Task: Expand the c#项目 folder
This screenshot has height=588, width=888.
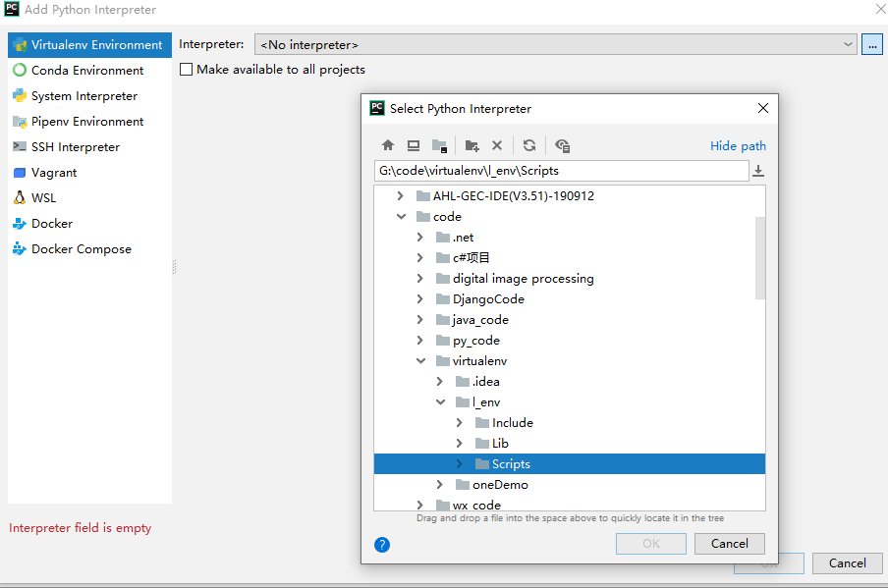Action: tap(419, 257)
